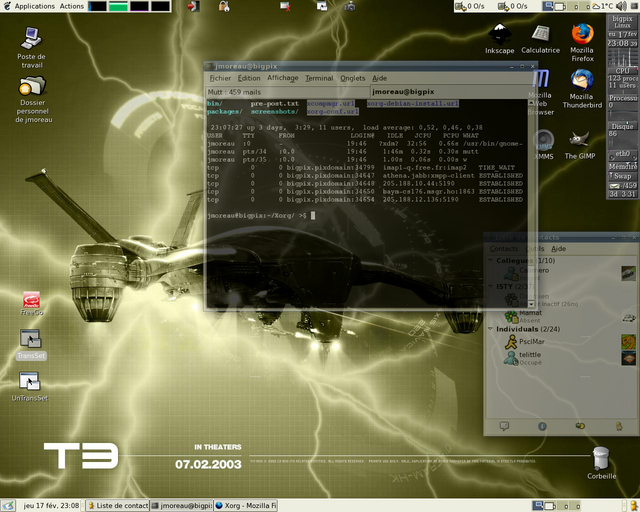This screenshot has height=512, width=640.
Task: Switch to Liste de contacts in the taskbar
Action: point(118,505)
